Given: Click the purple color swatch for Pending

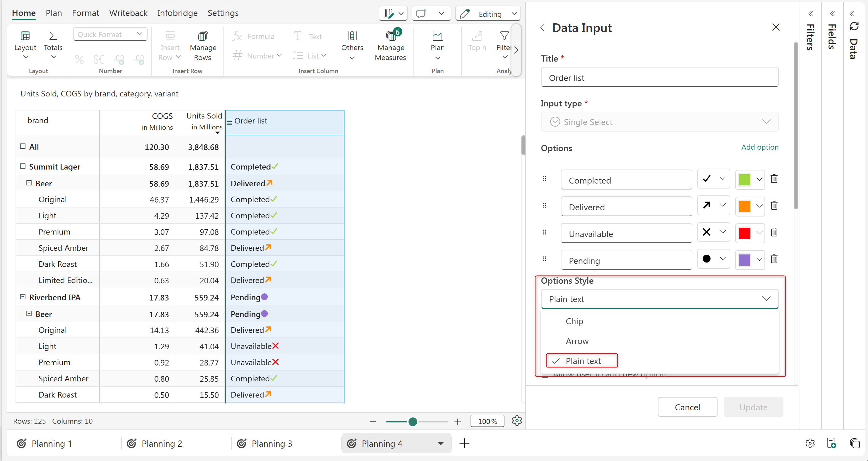Looking at the screenshot, I should [744, 259].
